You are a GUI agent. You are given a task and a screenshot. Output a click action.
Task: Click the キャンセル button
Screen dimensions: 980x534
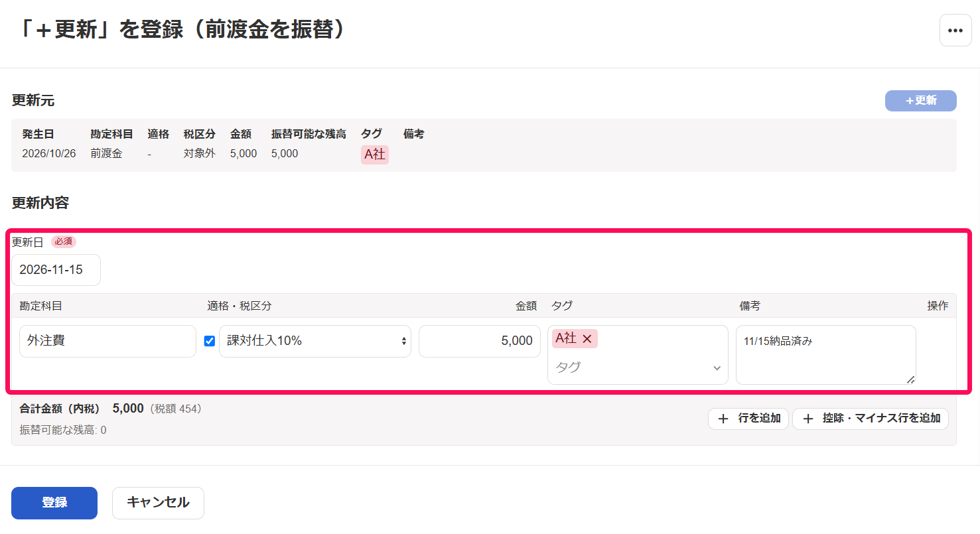click(x=158, y=503)
